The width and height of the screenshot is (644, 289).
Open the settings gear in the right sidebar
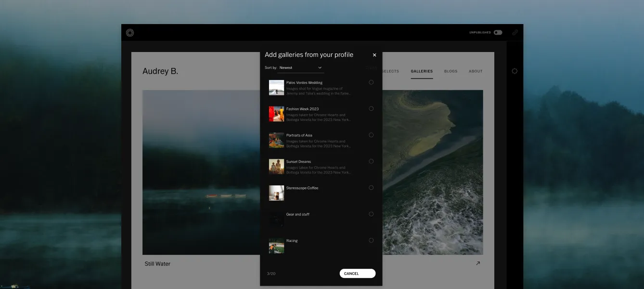[x=515, y=71]
